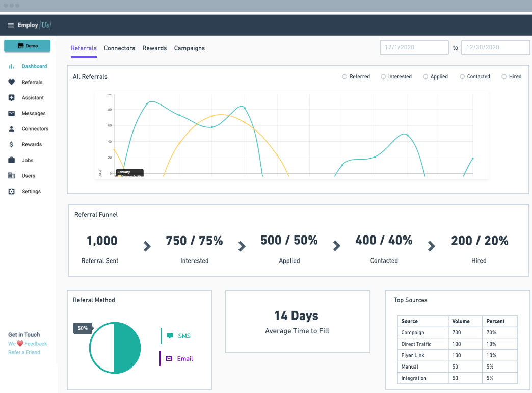
Task: Click the 14 Days average time value
Action: point(296,316)
